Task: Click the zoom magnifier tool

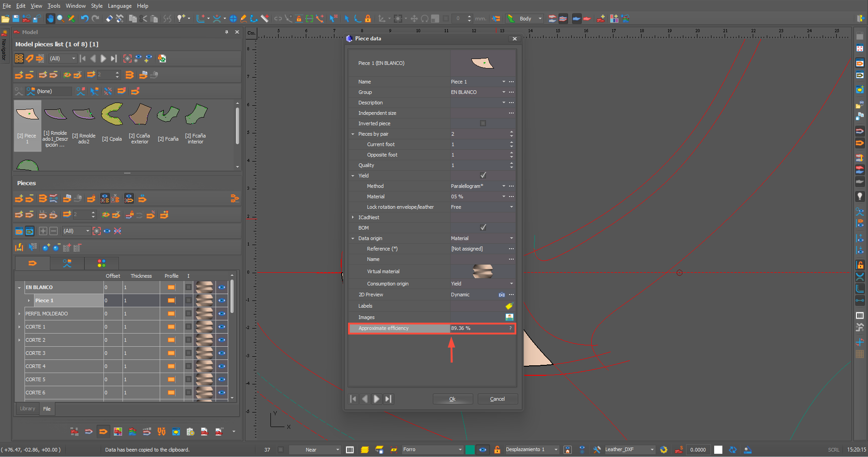Action: tap(60, 19)
